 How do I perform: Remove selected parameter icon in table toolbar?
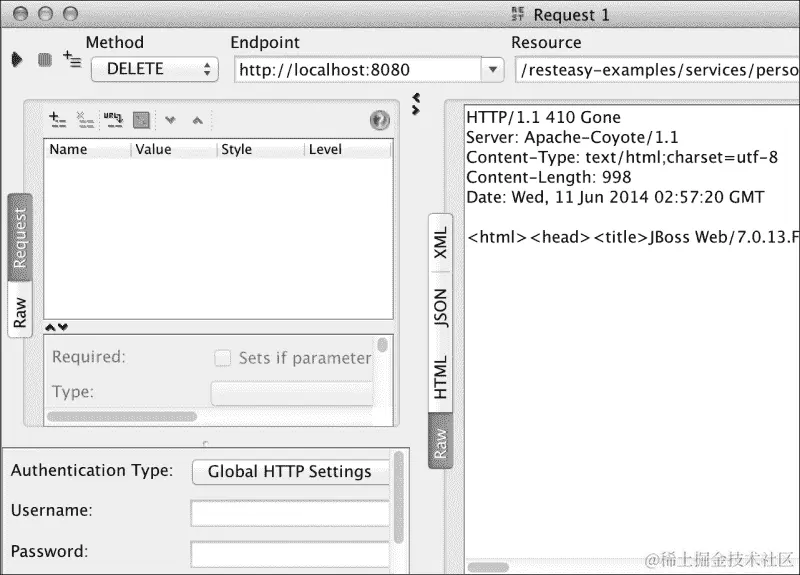[x=85, y=120]
